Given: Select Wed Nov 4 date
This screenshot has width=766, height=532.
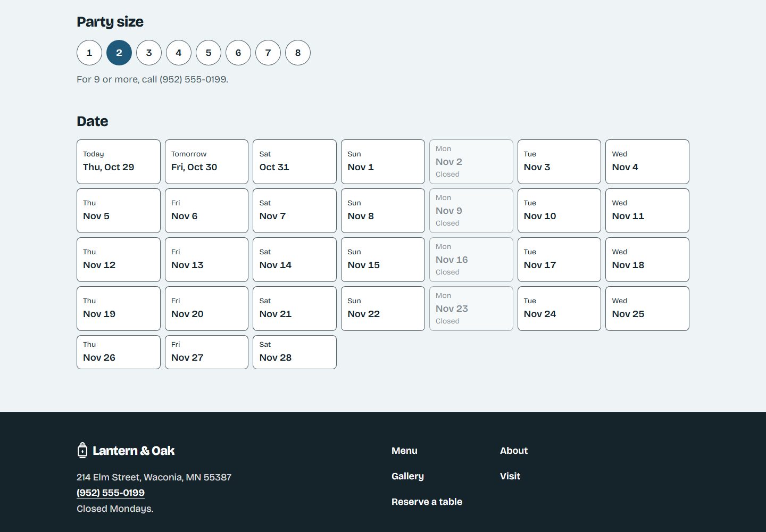Looking at the screenshot, I should coord(647,162).
